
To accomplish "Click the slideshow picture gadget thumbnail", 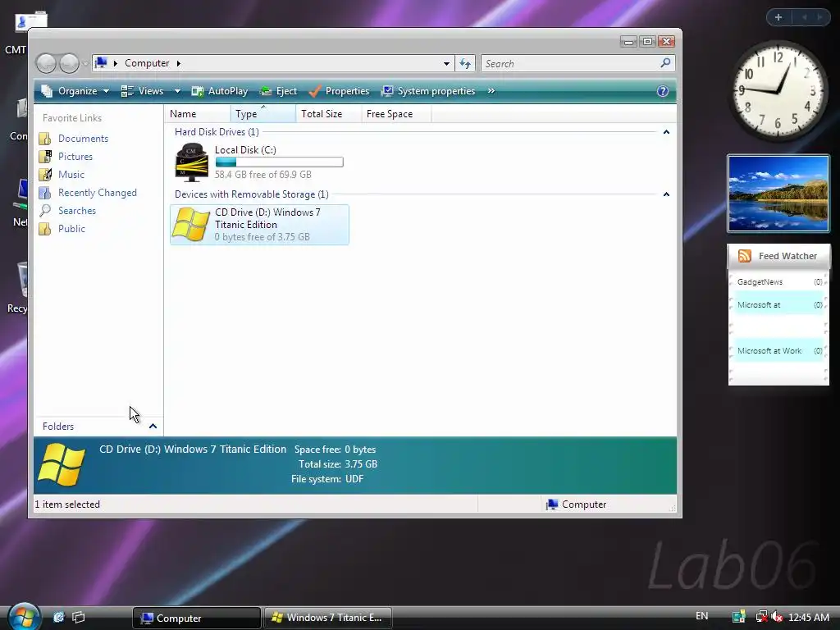I will coord(778,194).
